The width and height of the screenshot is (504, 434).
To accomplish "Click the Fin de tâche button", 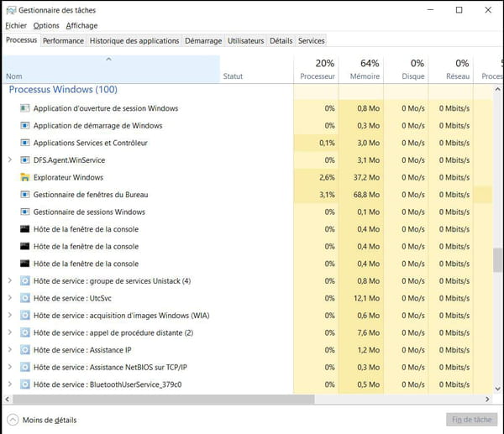I will [471, 420].
